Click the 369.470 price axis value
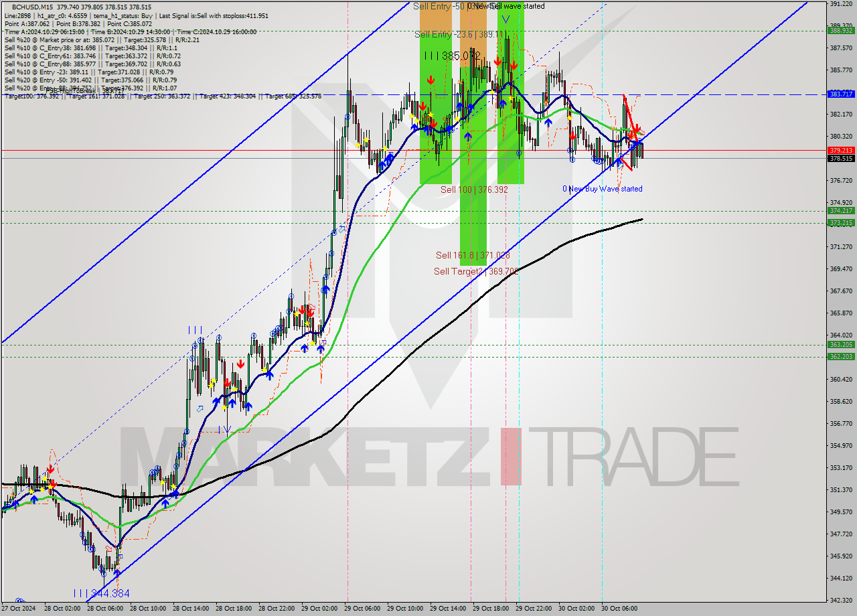The height and width of the screenshot is (616, 857). [841, 269]
